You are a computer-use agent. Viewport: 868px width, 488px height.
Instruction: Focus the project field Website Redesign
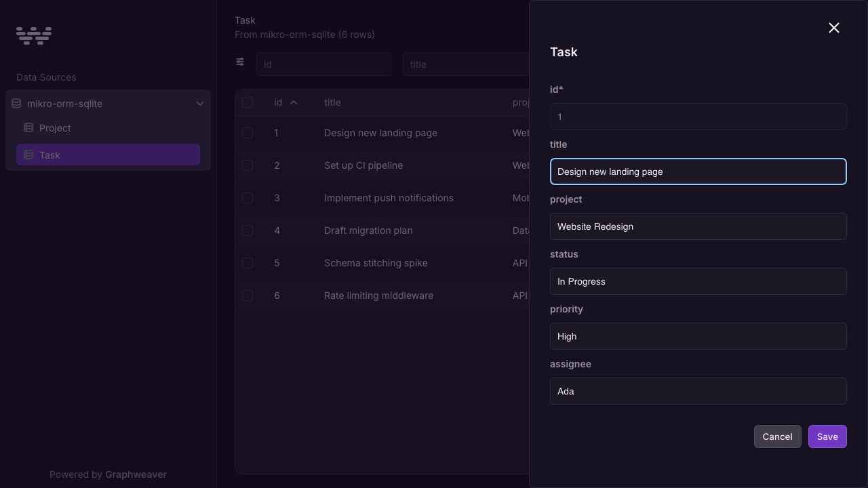coord(698,226)
